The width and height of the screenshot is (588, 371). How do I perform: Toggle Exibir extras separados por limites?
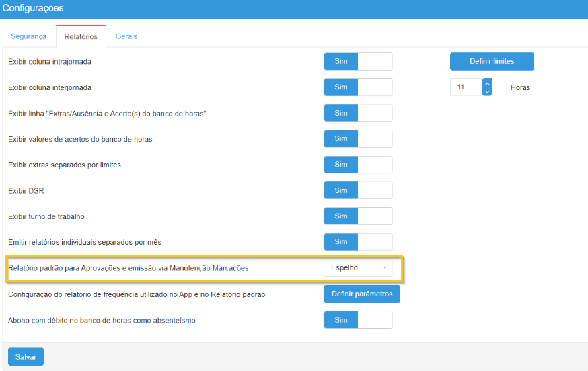[358, 165]
